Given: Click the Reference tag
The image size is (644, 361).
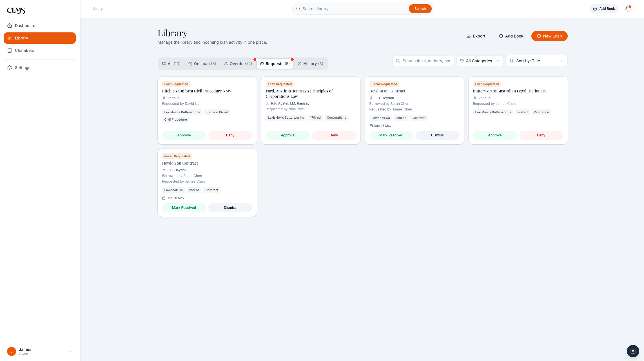Looking at the screenshot, I should point(541,112).
